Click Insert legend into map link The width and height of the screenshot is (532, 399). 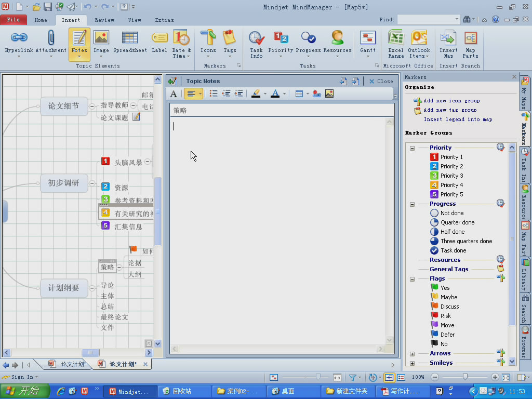(458, 119)
